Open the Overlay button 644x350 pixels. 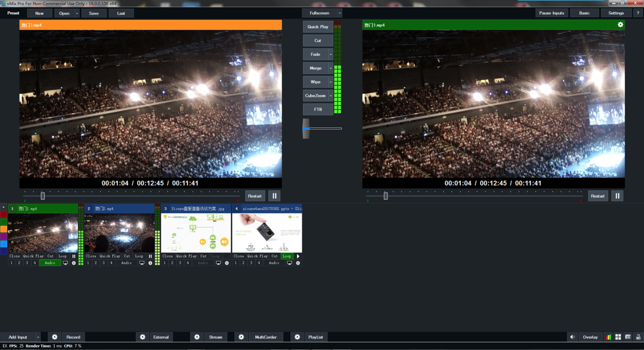point(590,337)
